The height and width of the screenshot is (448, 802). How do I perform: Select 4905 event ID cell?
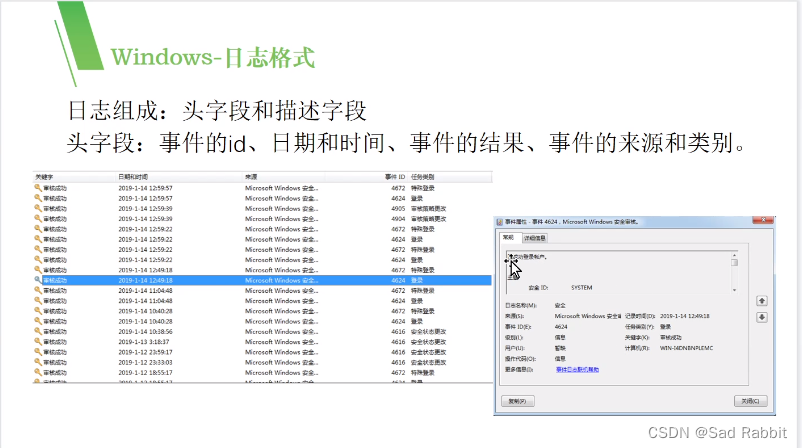tap(398, 209)
